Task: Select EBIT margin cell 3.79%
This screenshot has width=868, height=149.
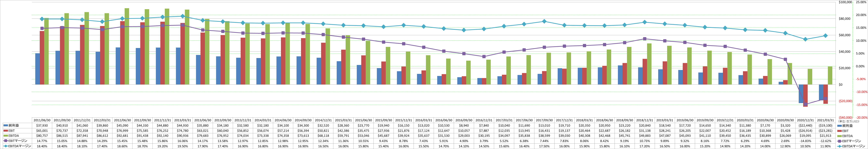Action: 484,141
